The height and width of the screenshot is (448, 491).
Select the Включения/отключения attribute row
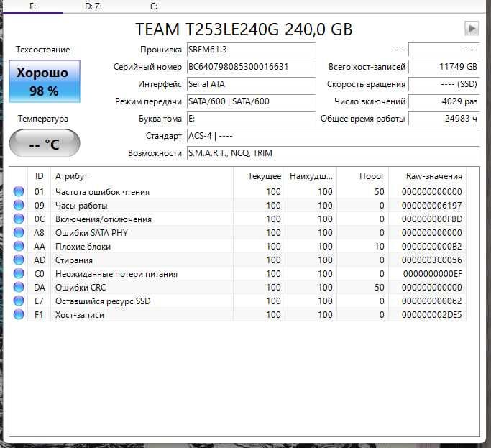[238, 219]
